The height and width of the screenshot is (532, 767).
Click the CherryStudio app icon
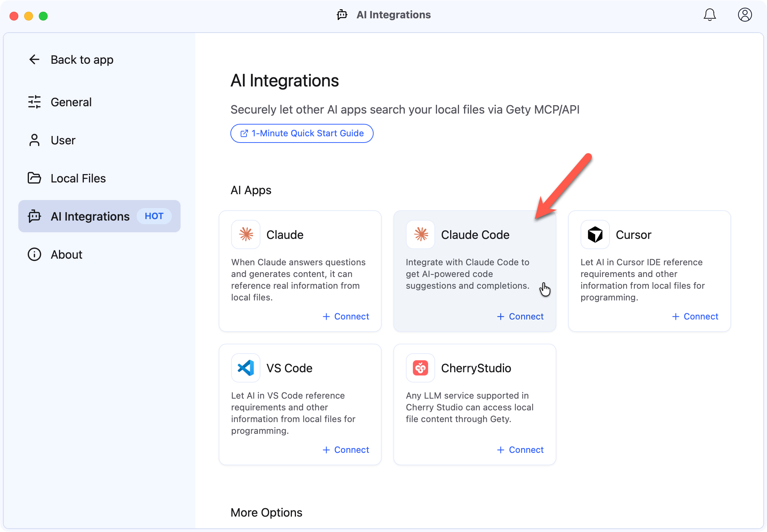[420, 368]
